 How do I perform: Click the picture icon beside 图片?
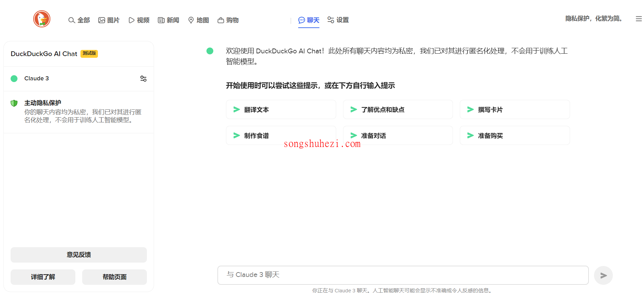(x=102, y=20)
